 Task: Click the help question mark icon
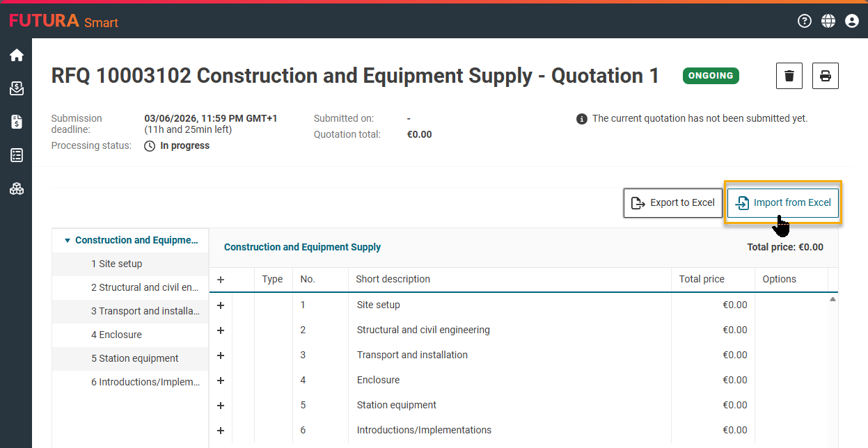pyautogui.click(x=805, y=21)
